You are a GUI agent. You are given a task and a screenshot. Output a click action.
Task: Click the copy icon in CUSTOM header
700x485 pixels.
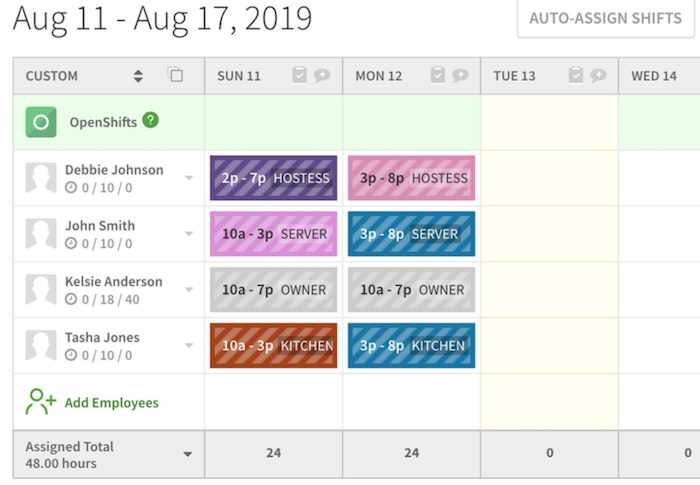tap(175, 74)
